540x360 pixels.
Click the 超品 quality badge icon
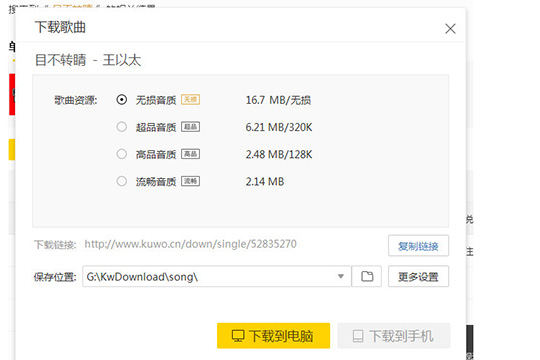click(190, 127)
